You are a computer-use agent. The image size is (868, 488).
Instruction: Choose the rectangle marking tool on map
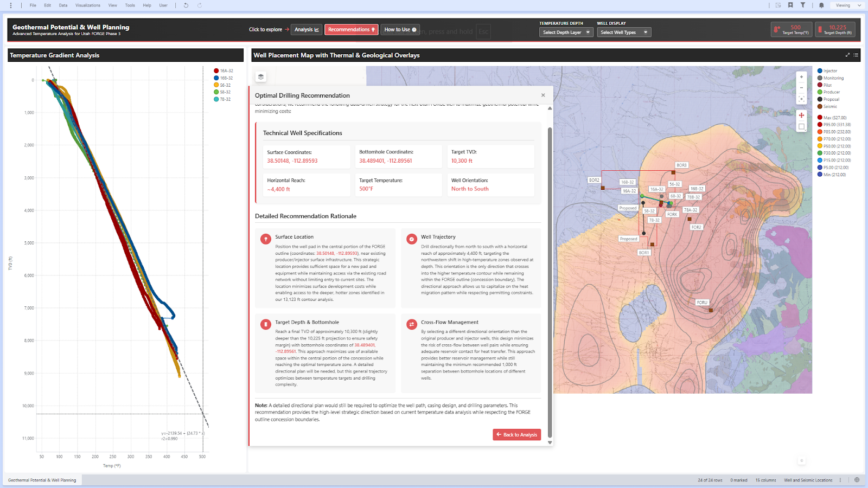801,126
